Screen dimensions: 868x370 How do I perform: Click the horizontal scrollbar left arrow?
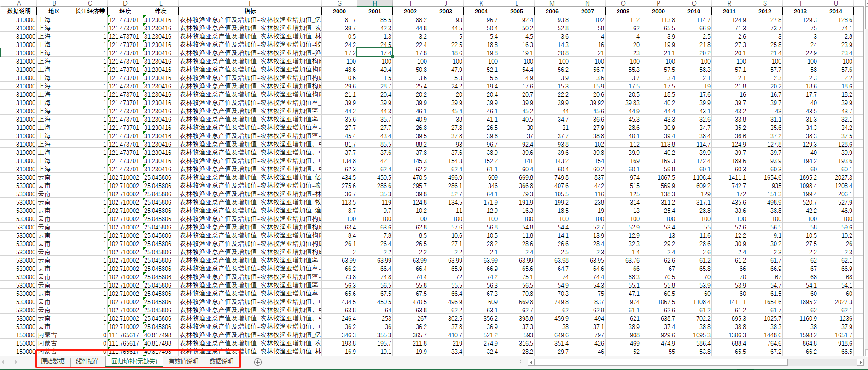click(531, 362)
